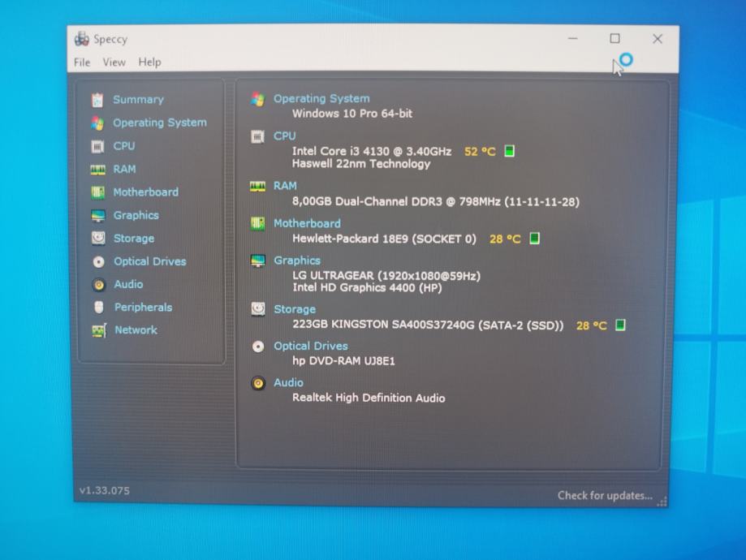The height and width of the screenshot is (560, 746).
Task: Click the Peripherals mouse icon in sidebar
Action: 99,308
